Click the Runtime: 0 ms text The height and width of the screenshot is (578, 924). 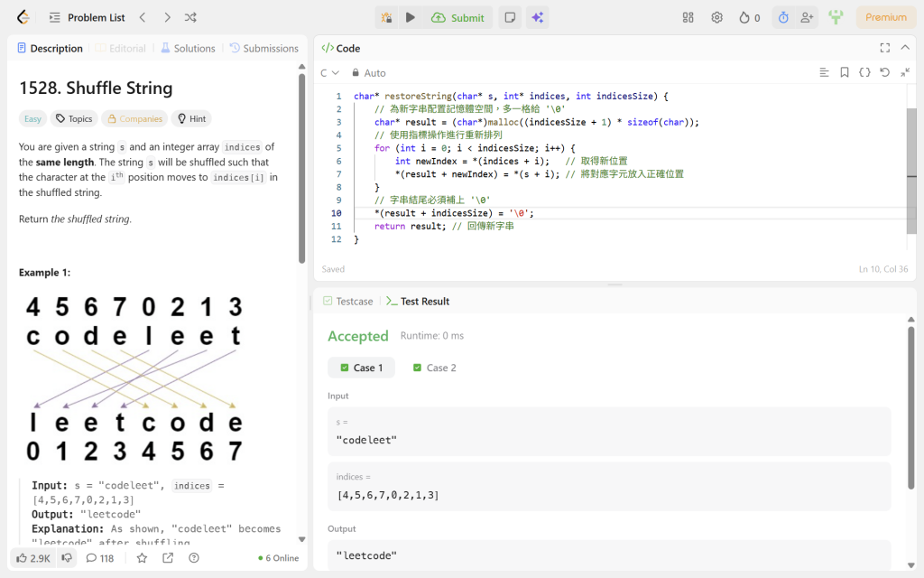[x=432, y=336]
